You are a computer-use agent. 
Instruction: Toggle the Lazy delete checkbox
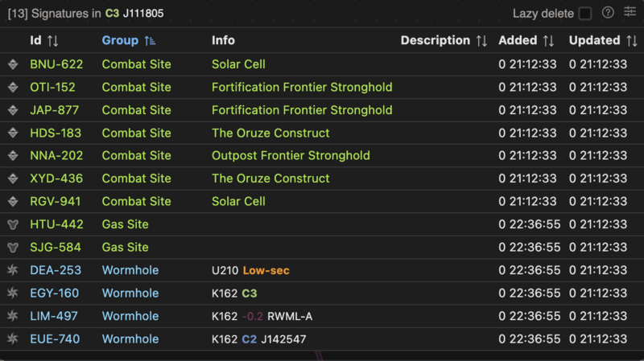[x=585, y=14]
